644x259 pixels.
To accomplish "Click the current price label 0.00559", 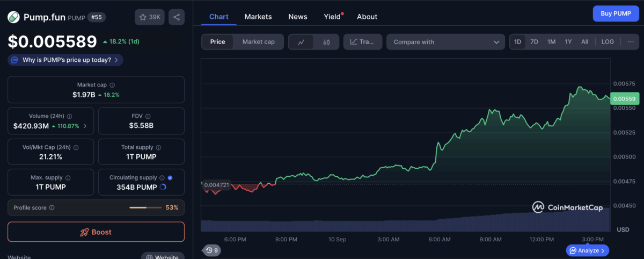I will [624, 99].
